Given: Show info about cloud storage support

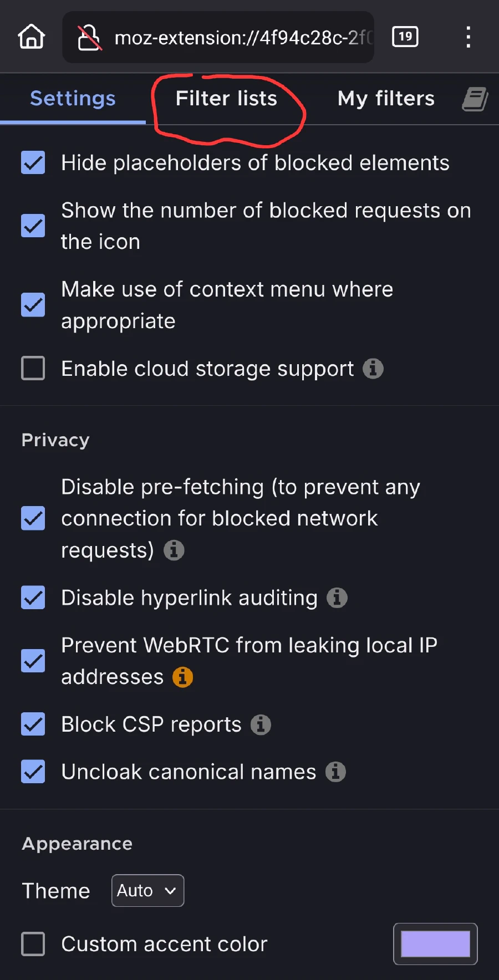Looking at the screenshot, I should (x=373, y=368).
